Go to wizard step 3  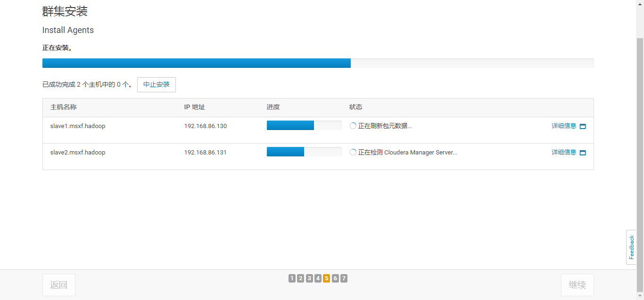coord(309,278)
